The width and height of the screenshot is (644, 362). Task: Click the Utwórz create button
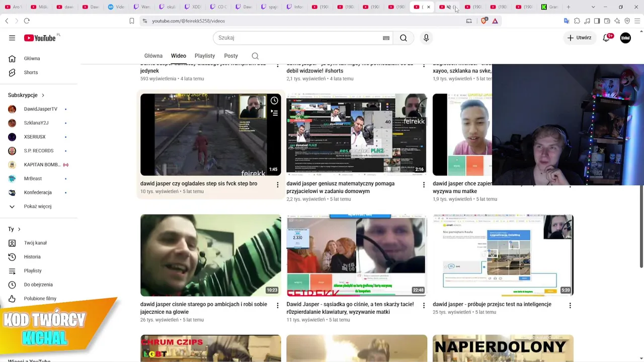coord(579,38)
